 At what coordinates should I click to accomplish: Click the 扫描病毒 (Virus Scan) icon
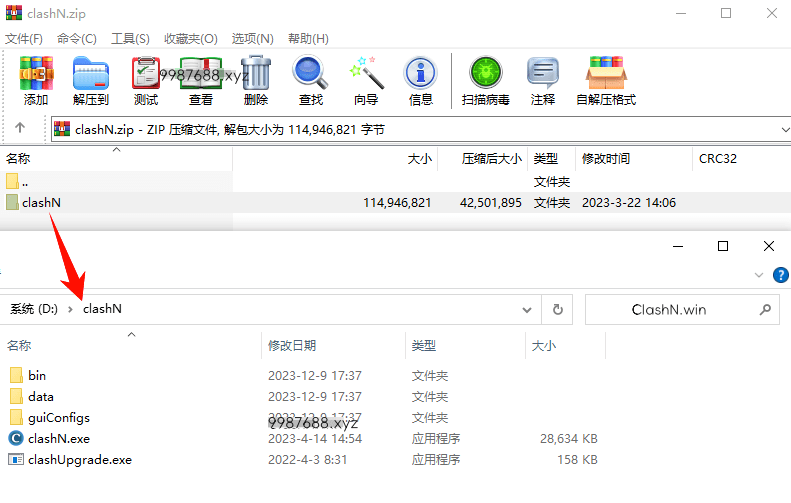coord(485,73)
